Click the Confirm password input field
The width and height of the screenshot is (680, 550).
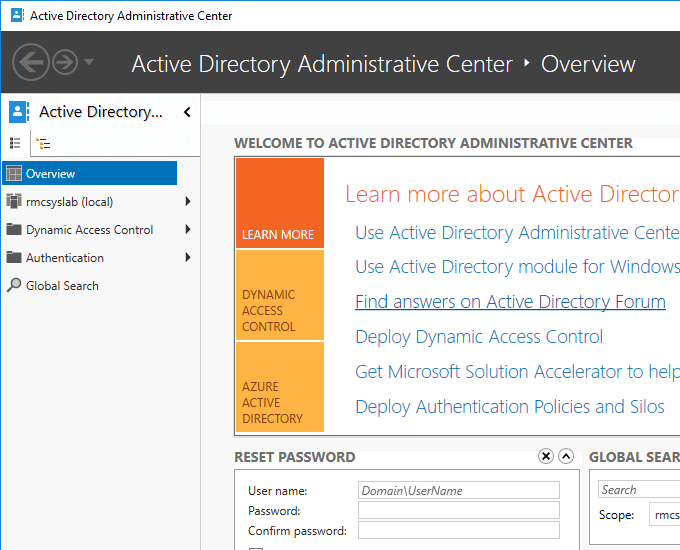(459, 530)
